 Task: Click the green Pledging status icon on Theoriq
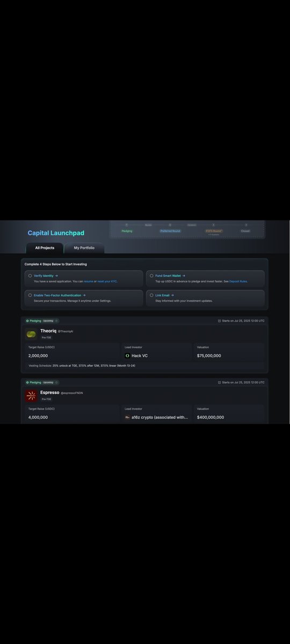tap(27, 321)
